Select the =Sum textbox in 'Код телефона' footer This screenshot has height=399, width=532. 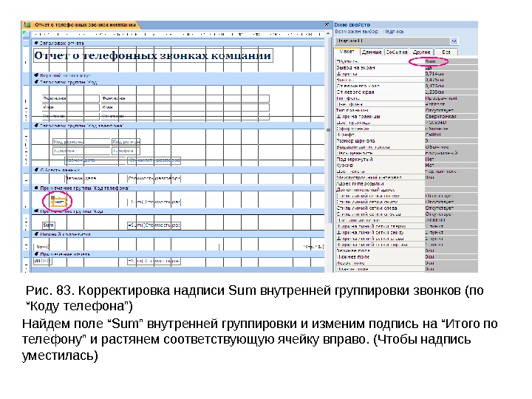tap(154, 202)
